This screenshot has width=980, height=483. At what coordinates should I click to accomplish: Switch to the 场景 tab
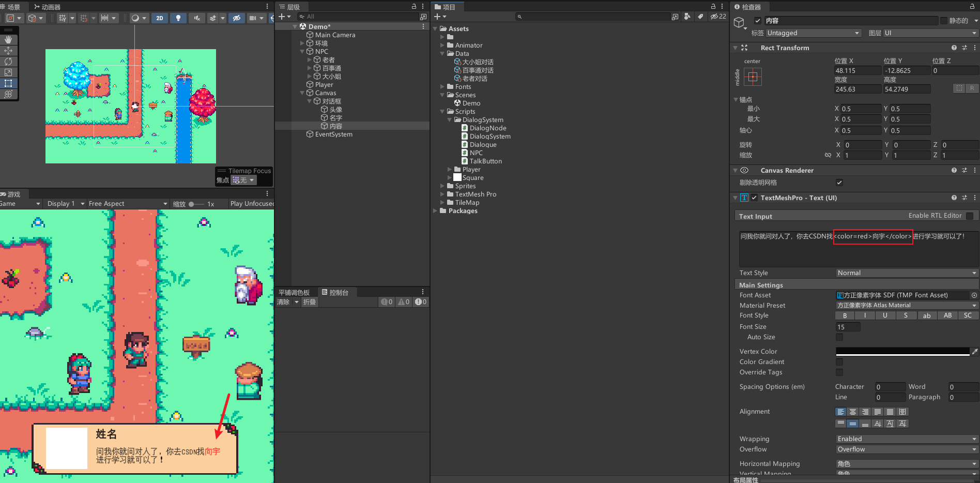[10, 7]
